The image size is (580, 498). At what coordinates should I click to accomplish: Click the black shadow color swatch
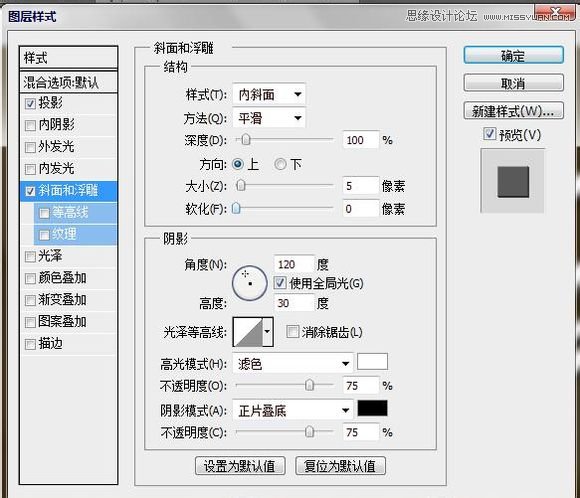tap(372, 408)
